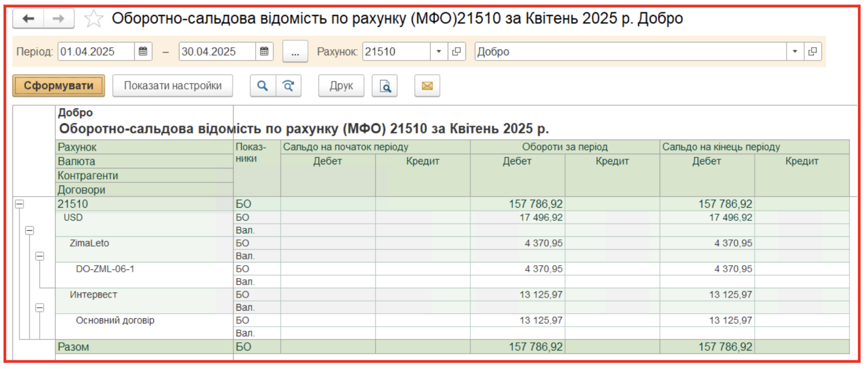The width and height of the screenshot is (868, 369).
Task: Select the Основний договір cell
Action: pyautogui.click(x=144, y=326)
